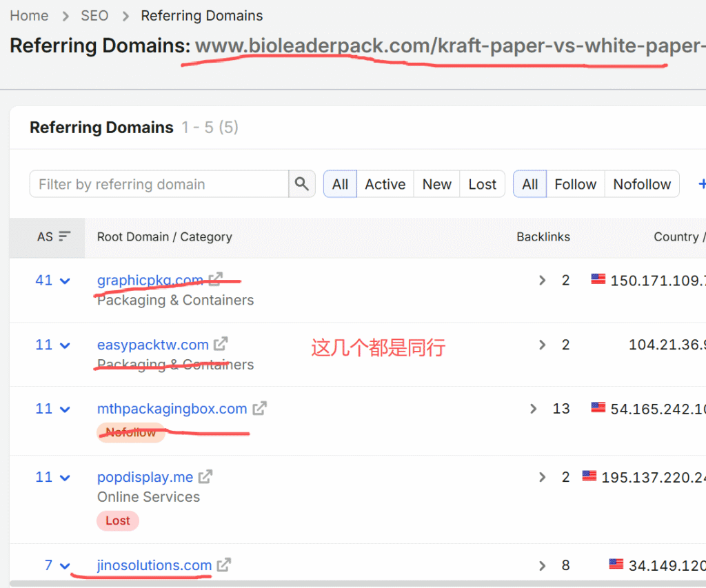Switch to the Active filter tab
The height and width of the screenshot is (588, 706).
(x=385, y=183)
